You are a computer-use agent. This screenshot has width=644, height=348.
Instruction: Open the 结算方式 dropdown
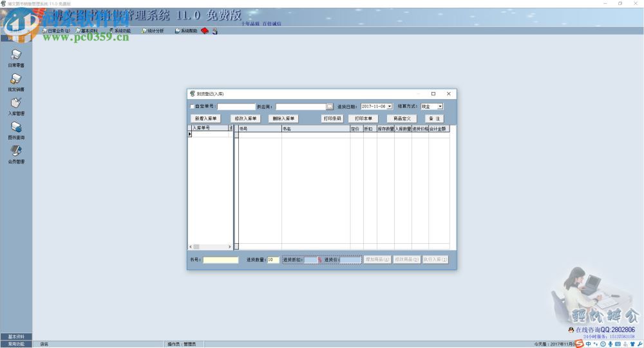(440, 106)
